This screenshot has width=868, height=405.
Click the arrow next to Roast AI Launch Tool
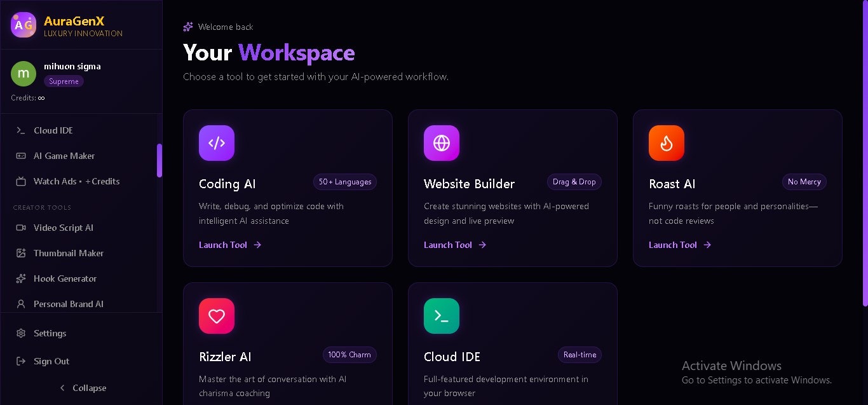(x=707, y=245)
